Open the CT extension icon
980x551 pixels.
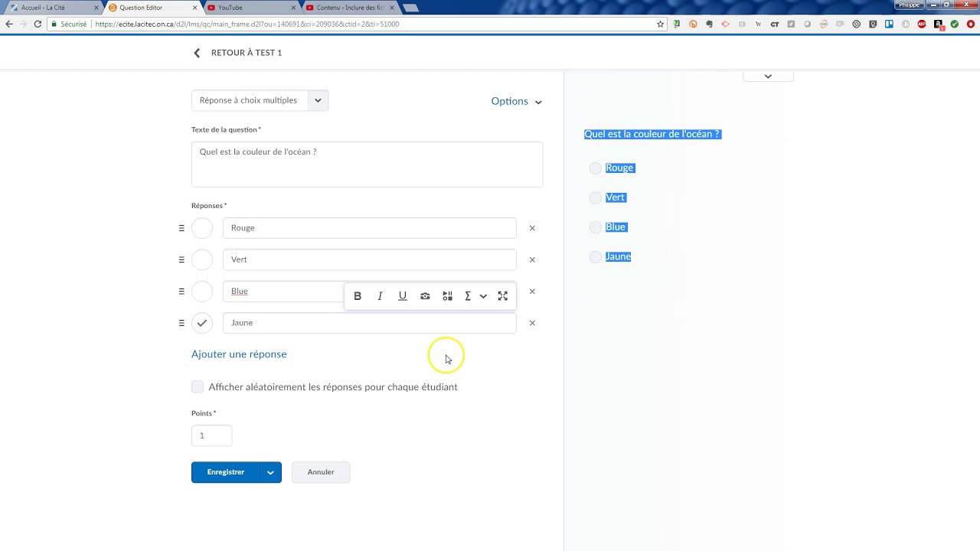click(775, 24)
